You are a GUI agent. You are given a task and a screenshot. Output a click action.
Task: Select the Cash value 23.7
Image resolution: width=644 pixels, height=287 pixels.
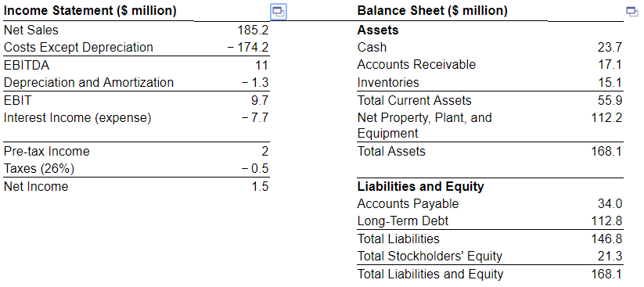[x=610, y=48]
